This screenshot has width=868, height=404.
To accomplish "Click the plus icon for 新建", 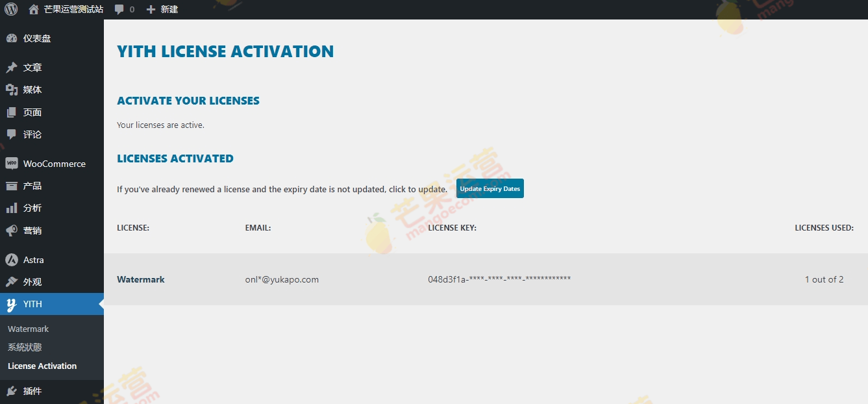I will click(x=151, y=10).
